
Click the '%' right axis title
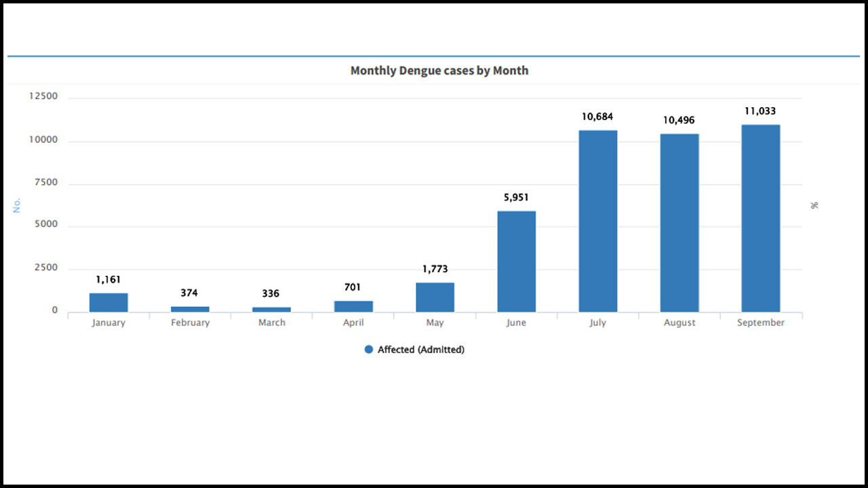(x=814, y=205)
